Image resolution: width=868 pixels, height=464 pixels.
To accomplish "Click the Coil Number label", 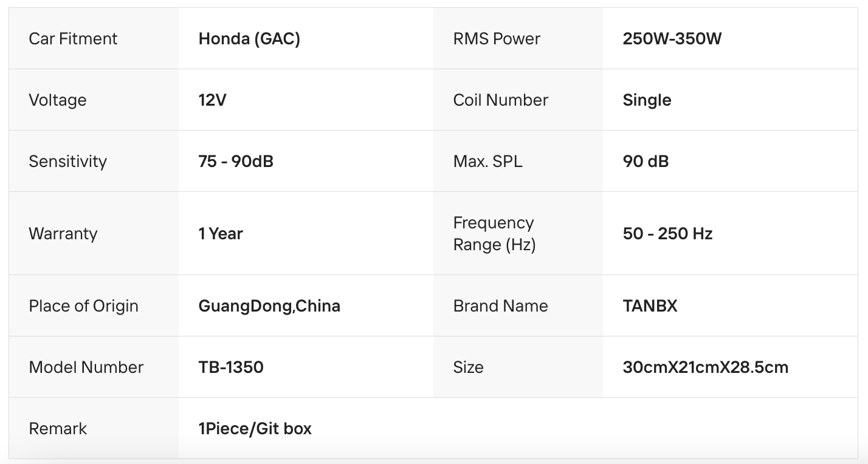I will 500,100.
